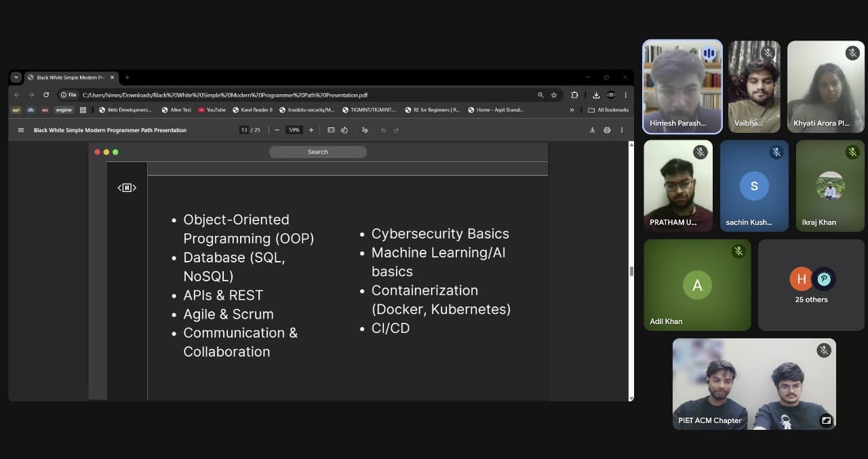Rotate the PDF counterclockwise
Screen dimensions: 868x459
coord(344,130)
